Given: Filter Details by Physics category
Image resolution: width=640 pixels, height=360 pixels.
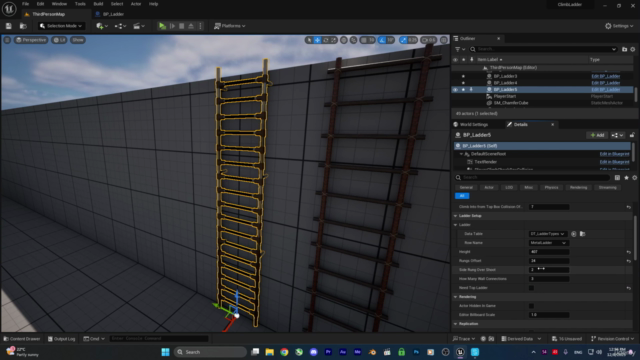Looking at the screenshot, I should pos(551,187).
